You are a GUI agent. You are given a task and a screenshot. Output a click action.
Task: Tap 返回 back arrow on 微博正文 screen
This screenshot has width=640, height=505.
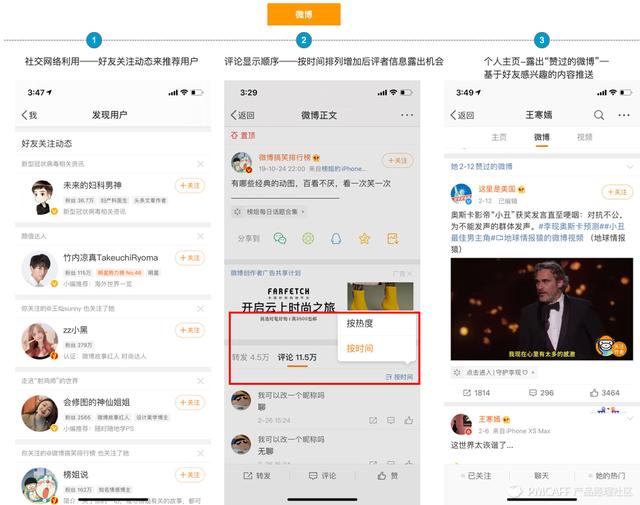[242, 116]
